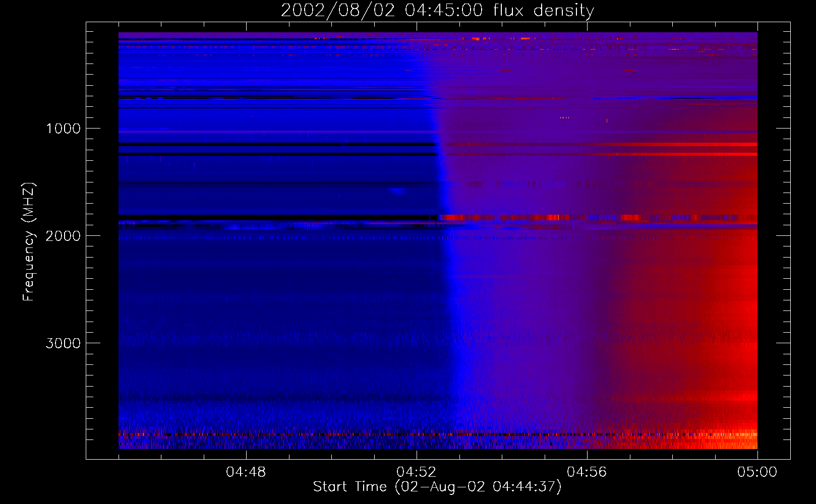Click the spectrogram flux density image

438,240
